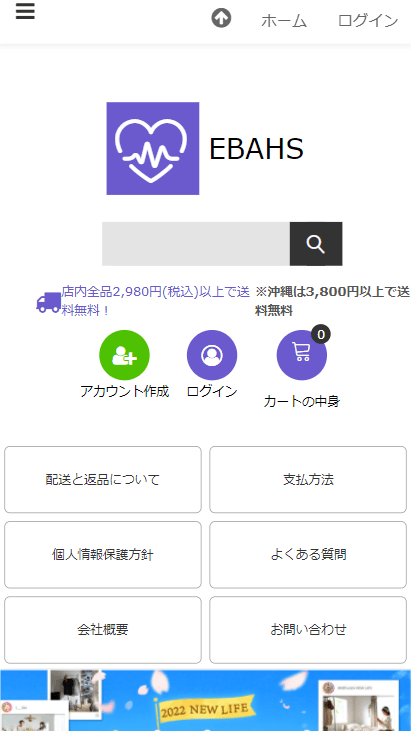The height and width of the screenshot is (731, 411).
Task: Click the 2022 NEW LIFE banner
Action: 206,701
